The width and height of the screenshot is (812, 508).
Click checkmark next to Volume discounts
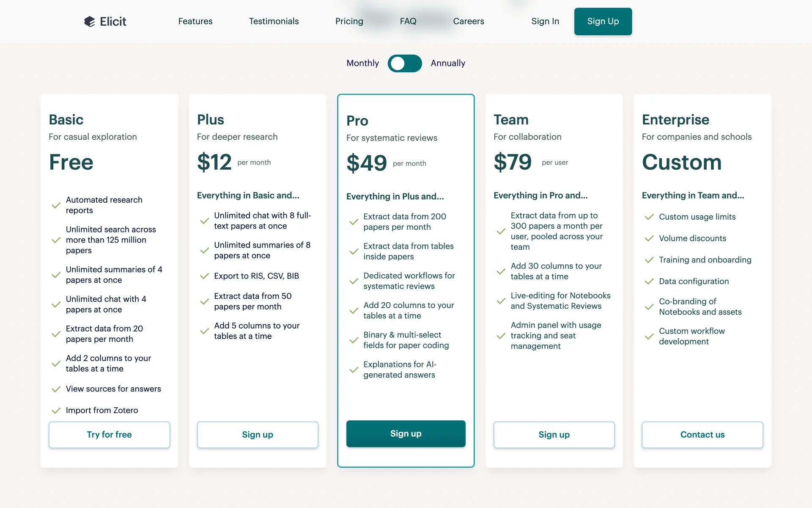pos(649,238)
